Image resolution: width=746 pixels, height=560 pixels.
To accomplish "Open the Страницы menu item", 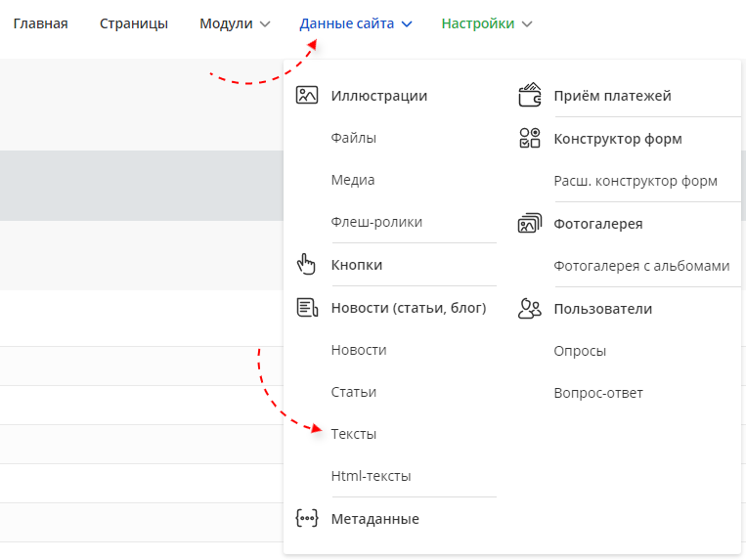I will point(134,23).
